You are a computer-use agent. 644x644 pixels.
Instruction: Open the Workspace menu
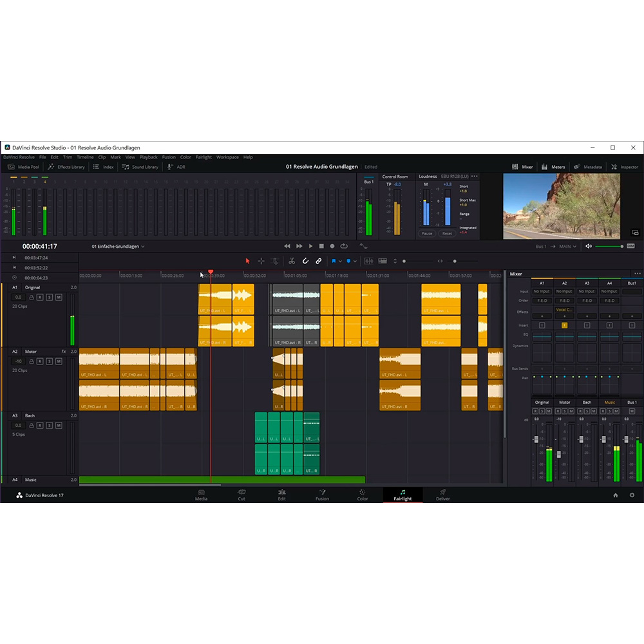(227, 157)
